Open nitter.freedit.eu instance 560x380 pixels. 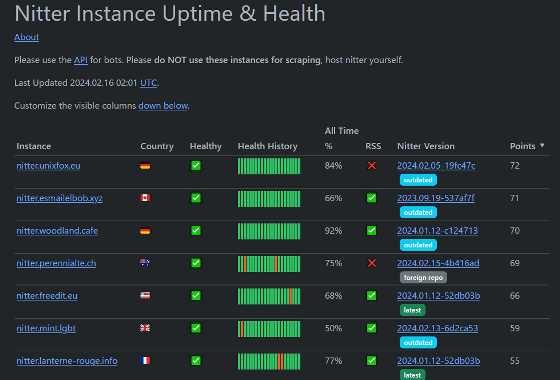coord(47,296)
